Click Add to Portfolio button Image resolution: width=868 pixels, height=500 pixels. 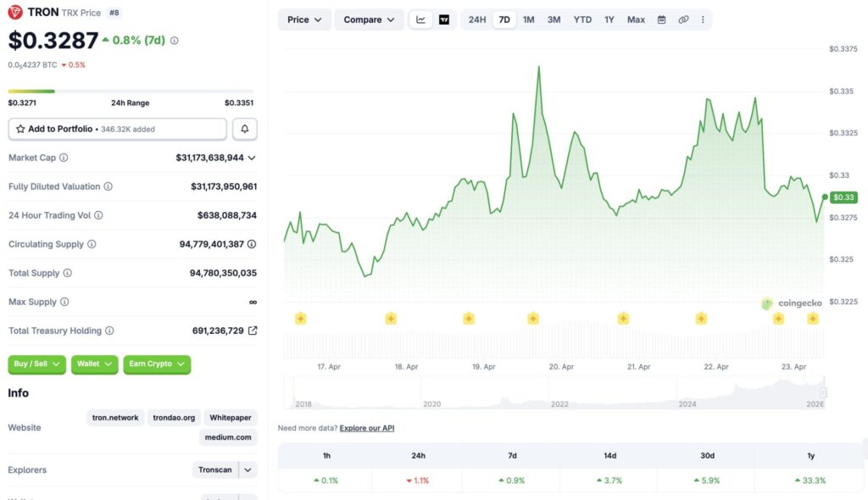pyautogui.click(x=118, y=129)
